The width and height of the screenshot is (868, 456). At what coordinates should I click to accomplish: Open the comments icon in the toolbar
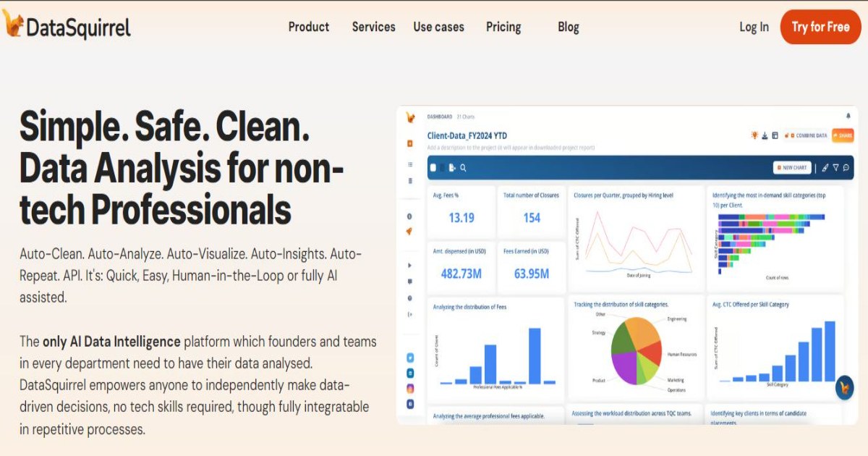(x=846, y=168)
